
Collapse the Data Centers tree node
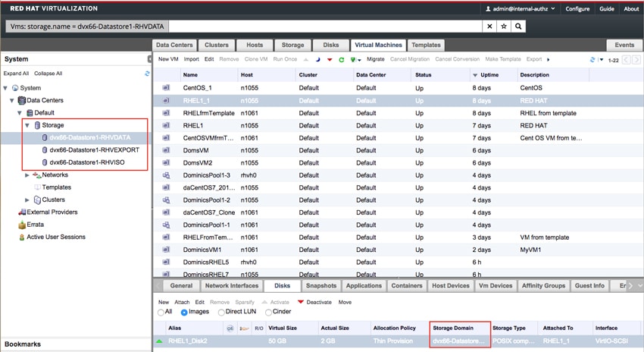[12, 100]
